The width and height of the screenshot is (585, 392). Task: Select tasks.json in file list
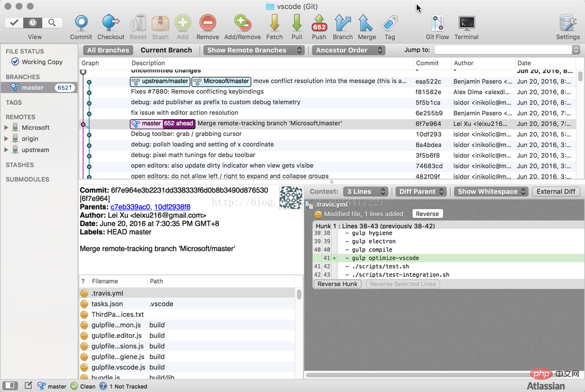[187, 303]
